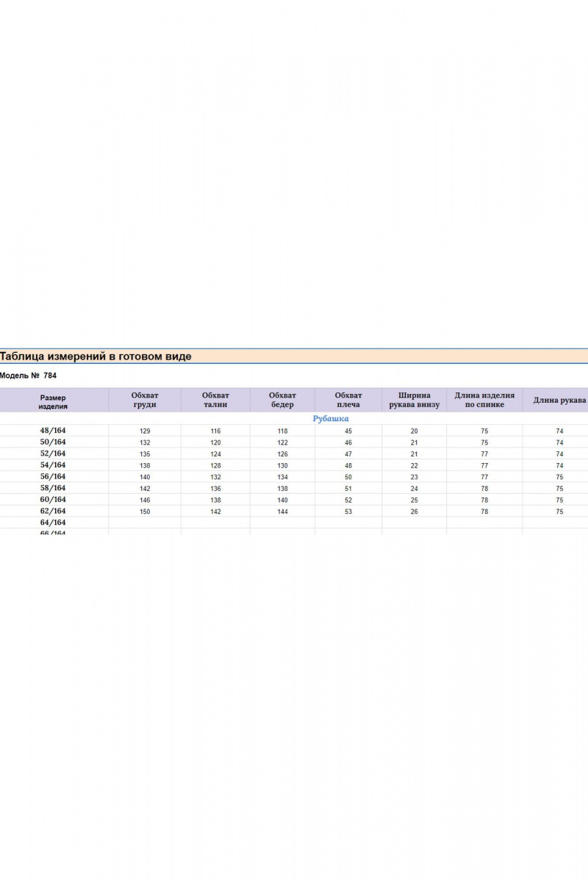This screenshot has width=588, height=882.
Task: Select the size row label '50/164'
Action: tap(53, 442)
